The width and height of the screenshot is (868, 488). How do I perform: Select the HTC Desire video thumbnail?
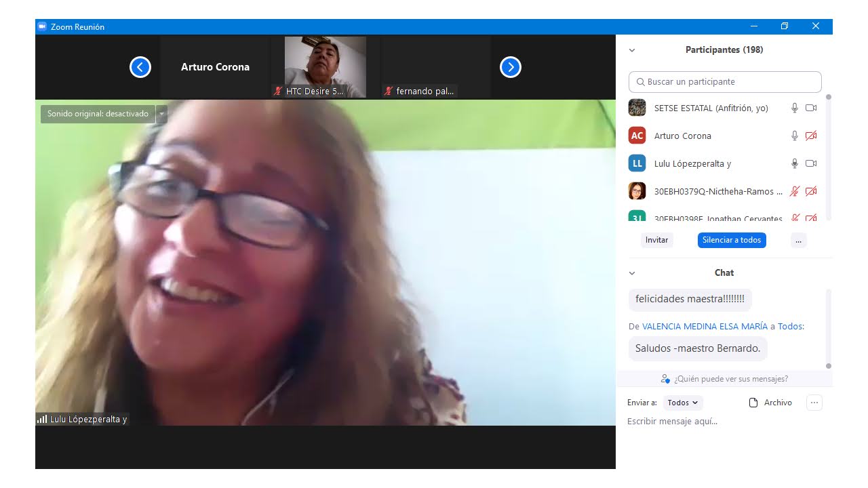[x=325, y=67]
